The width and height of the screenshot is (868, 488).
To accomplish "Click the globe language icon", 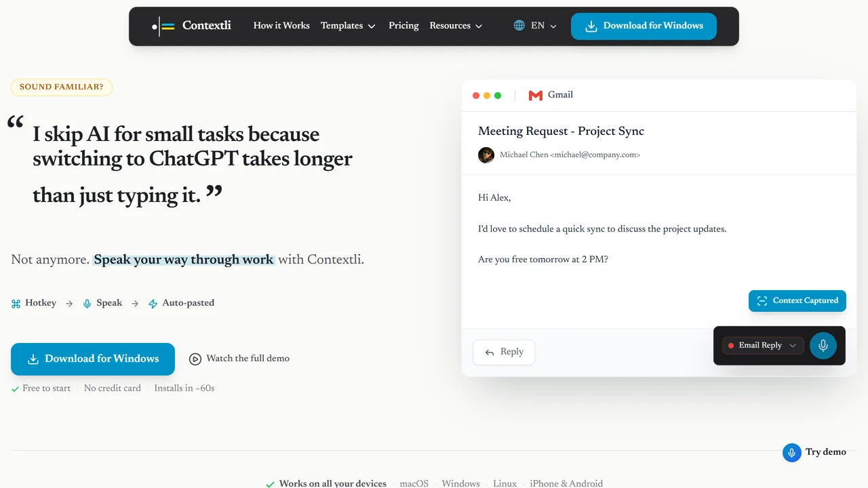I will pos(519,26).
